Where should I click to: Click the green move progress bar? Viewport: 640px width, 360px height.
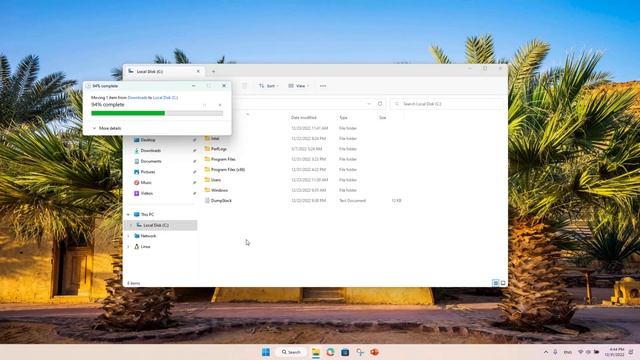[157, 113]
